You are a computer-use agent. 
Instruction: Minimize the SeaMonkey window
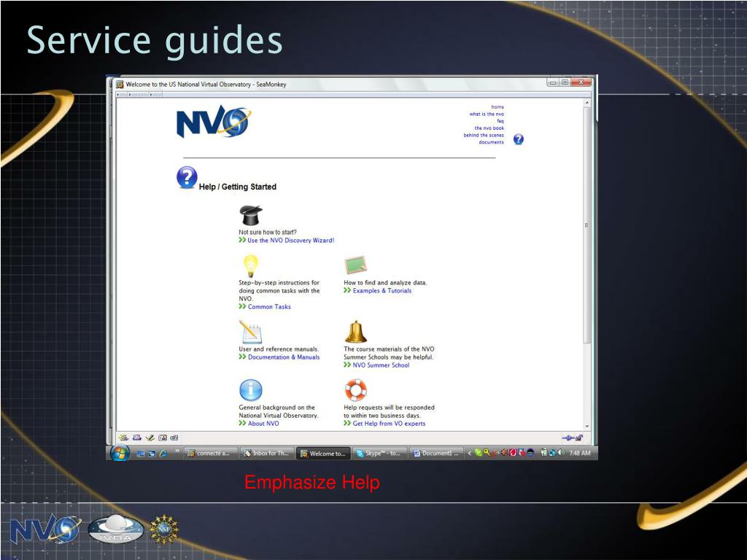(x=553, y=82)
